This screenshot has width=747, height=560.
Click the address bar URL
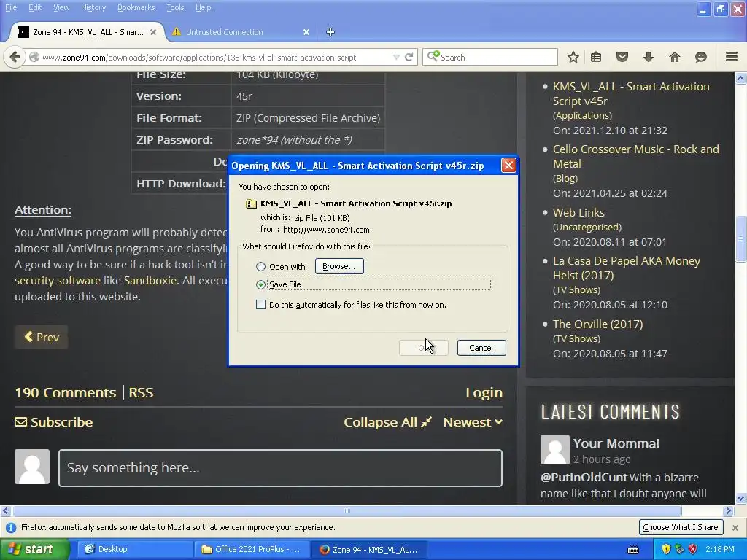[199, 57]
